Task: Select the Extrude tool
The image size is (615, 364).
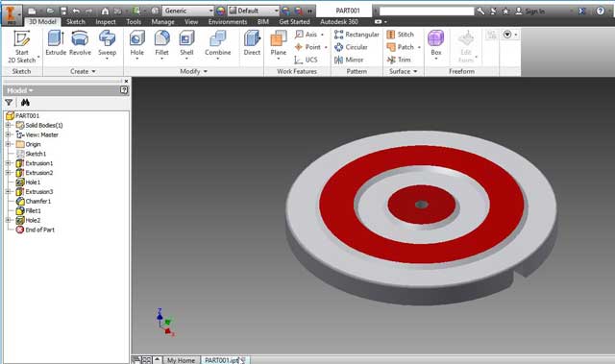Action: [56, 43]
